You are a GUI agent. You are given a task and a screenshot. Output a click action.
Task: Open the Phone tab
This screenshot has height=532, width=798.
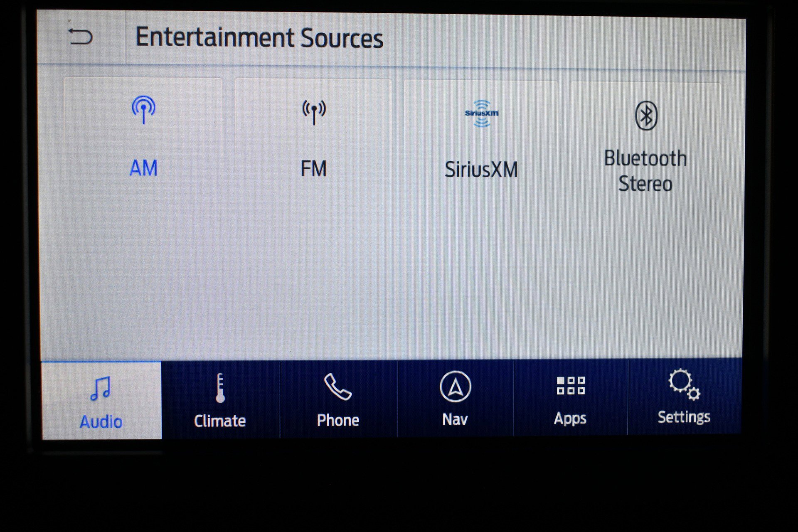point(338,399)
